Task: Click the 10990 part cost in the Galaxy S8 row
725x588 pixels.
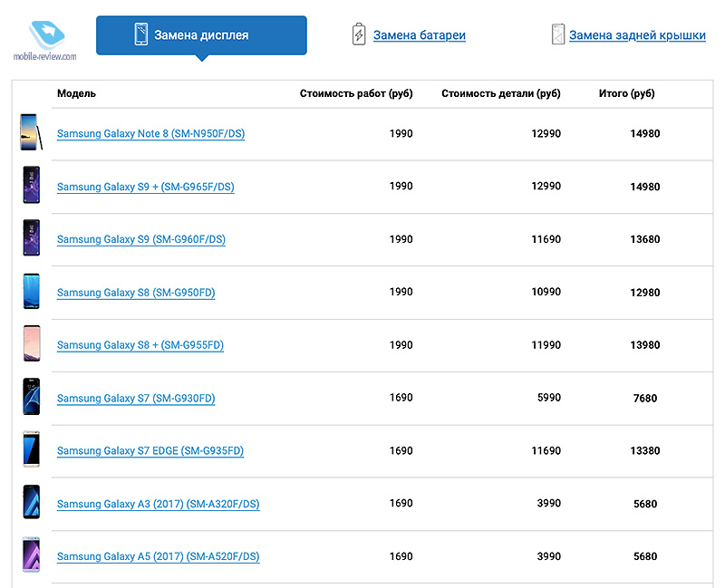Action: click(x=546, y=292)
